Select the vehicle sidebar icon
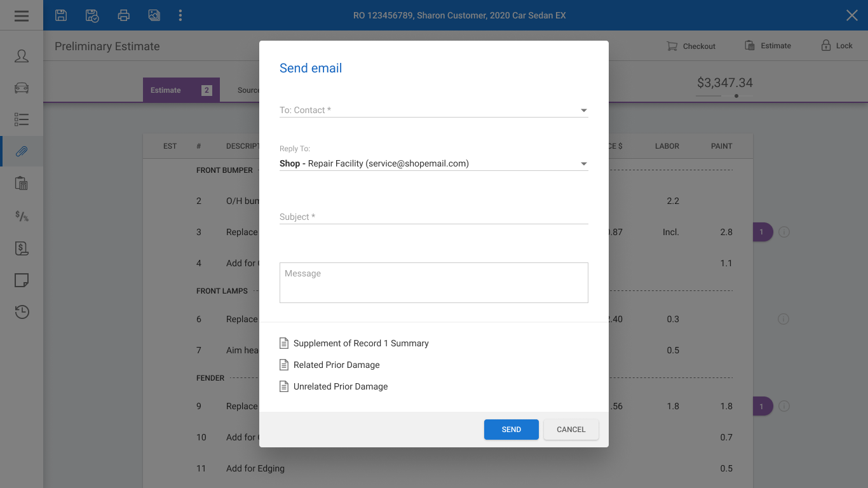The height and width of the screenshot is (488, 868). point(22,88)
